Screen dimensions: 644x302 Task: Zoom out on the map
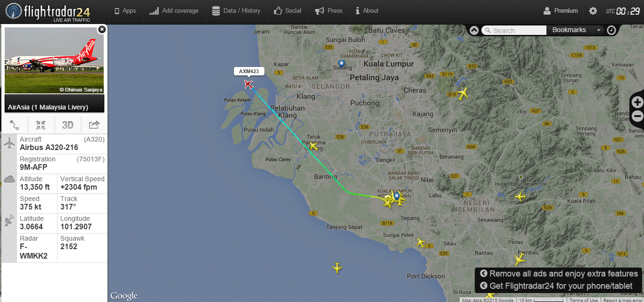[637, 116]
